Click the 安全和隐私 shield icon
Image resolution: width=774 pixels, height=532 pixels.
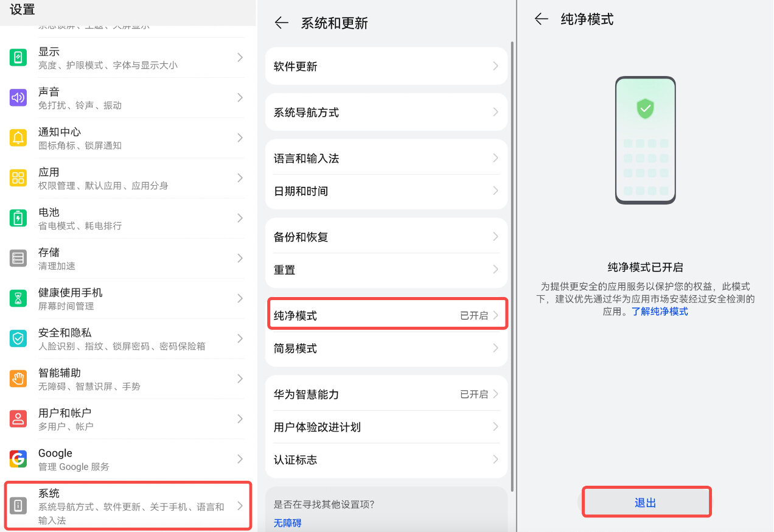[x=18, y=339]
